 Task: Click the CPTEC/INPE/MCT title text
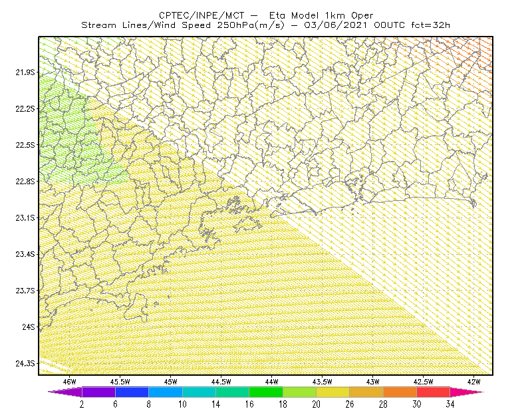coord(201,15)
